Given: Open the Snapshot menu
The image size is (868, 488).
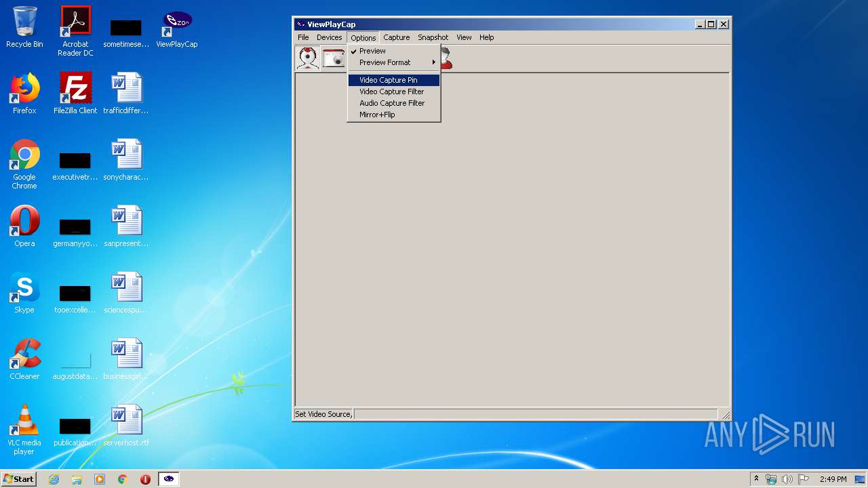Looking at the screenshot, I should point(433,37).
